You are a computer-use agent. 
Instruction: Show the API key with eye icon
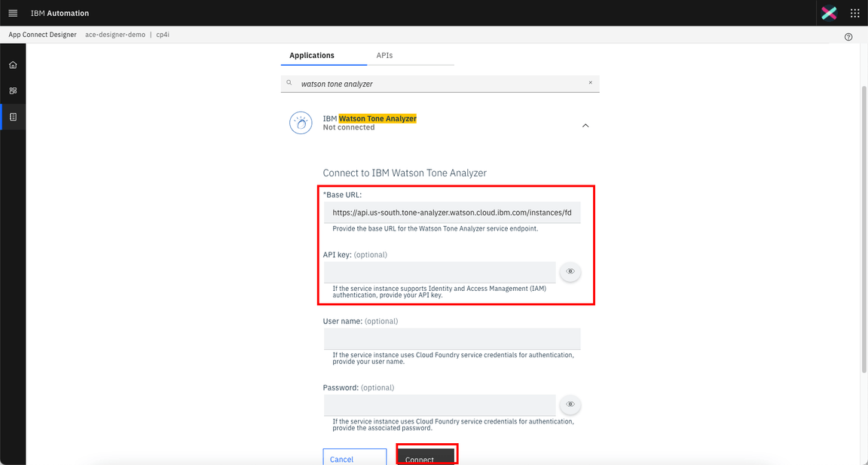(570, 271)
